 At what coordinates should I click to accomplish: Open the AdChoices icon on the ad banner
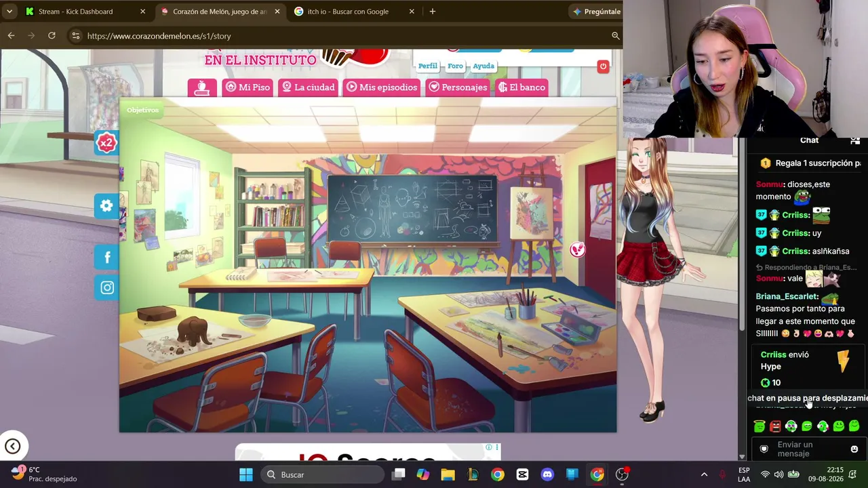tap(488, 447)
